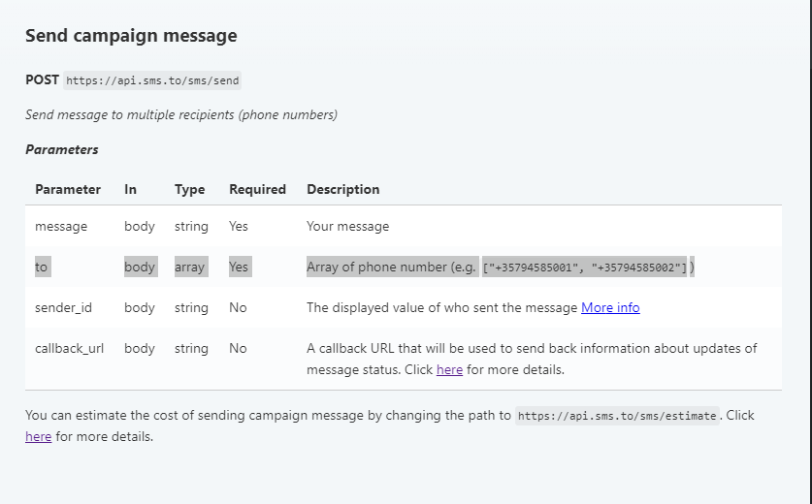Click the Required column header
The width and height of the screenshot is (812, 504).
click(257, 189)
